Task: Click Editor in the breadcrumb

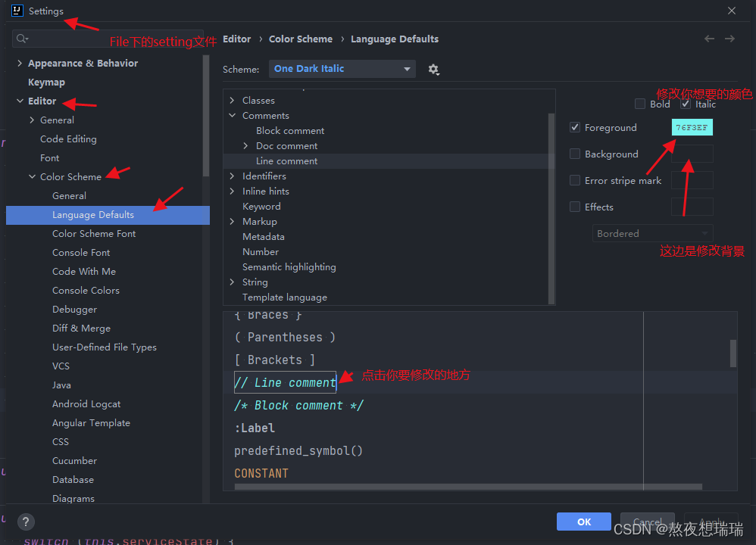Action: (x=237, y=39)
